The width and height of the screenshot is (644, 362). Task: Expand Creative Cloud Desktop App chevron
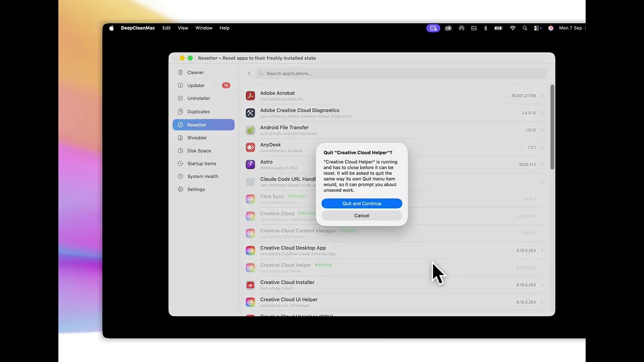[x=542, y=250]
